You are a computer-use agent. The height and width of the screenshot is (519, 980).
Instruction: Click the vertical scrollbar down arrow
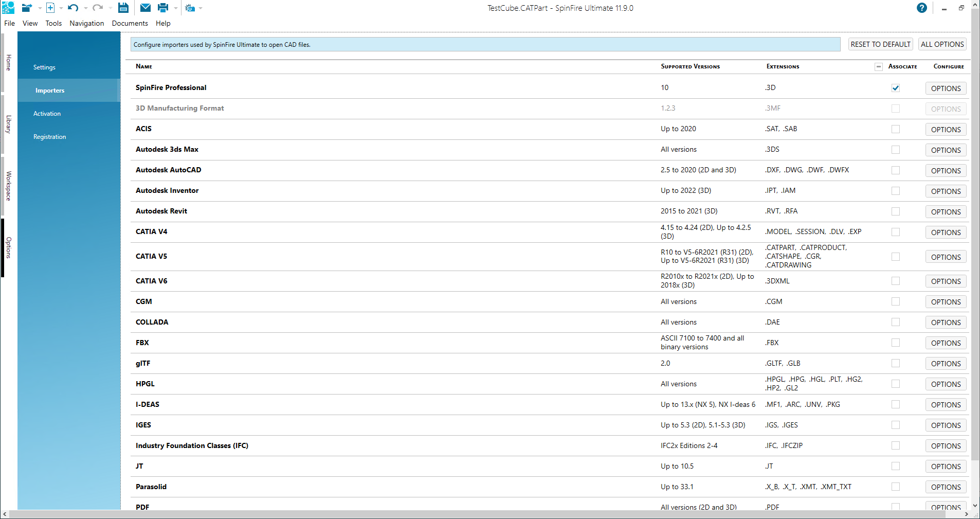coord(975,506)
